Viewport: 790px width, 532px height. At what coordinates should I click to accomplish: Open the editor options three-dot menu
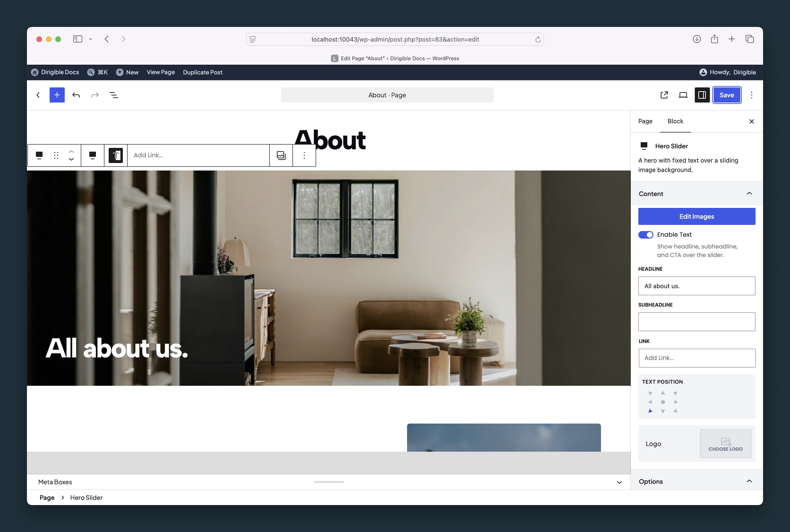(x=752, y=95)
